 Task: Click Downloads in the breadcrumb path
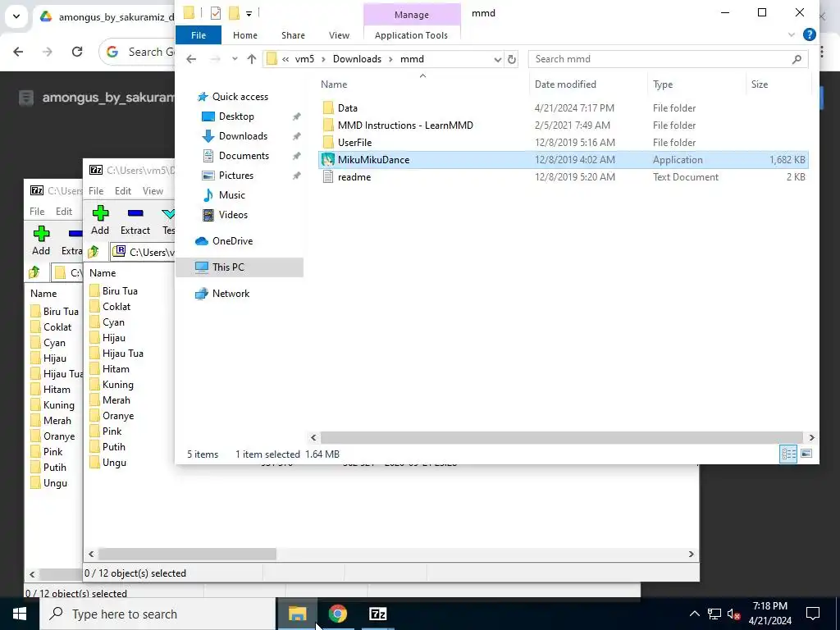[x=357, y=59]
